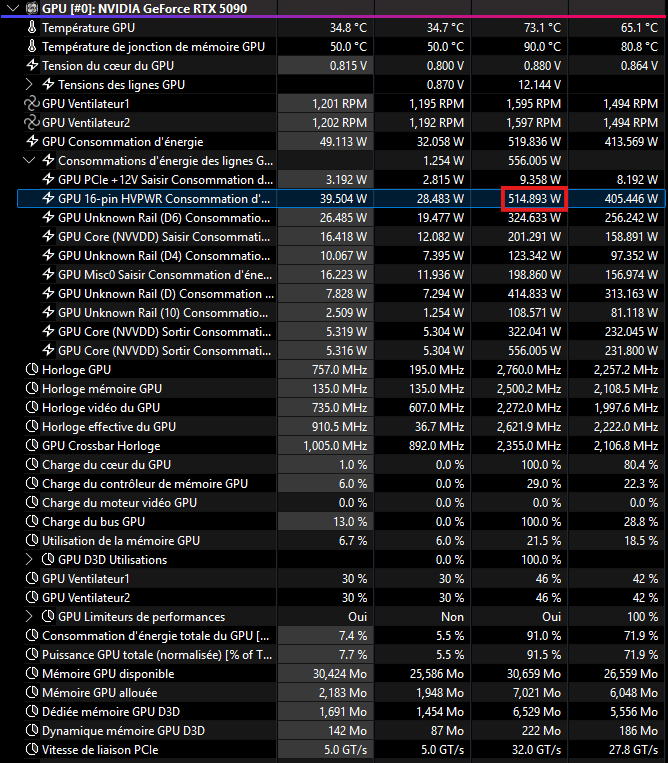Click lightning icon of GPU PCIe +12V row

tap(48, 180)
